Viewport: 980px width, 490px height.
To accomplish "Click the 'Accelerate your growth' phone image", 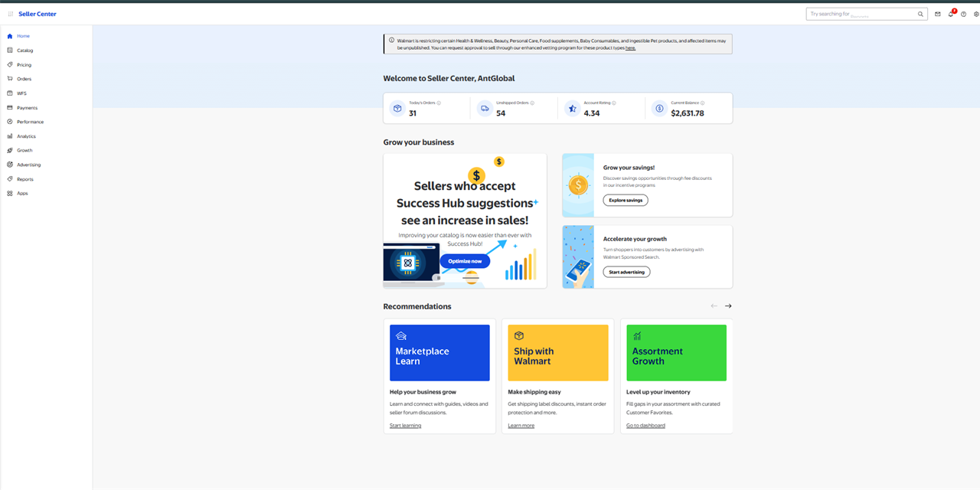I will click(x=578, y=256).
